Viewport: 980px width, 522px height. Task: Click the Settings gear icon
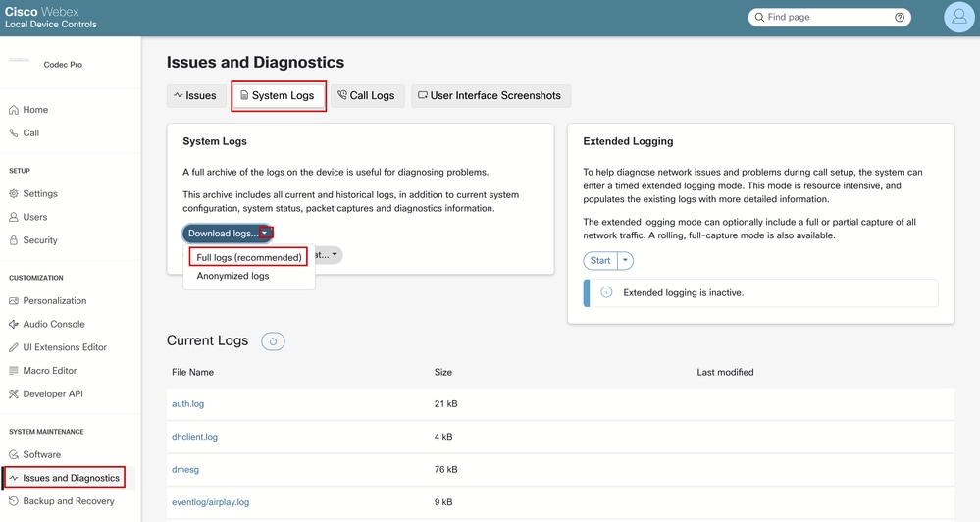pyautogui.click(x=13, y=194)
